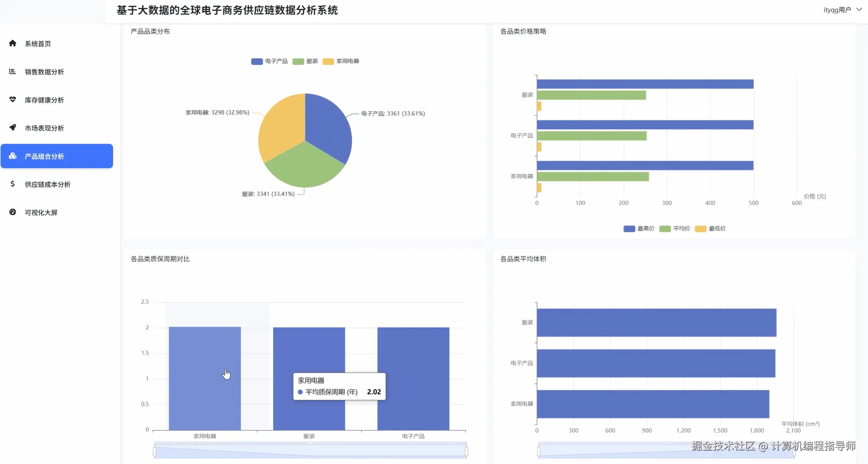Image resolution: width=868 pixels, height=464 pixels.
Task: Click the dollar icon for 供应链成本分析
Action: (12, 184)
